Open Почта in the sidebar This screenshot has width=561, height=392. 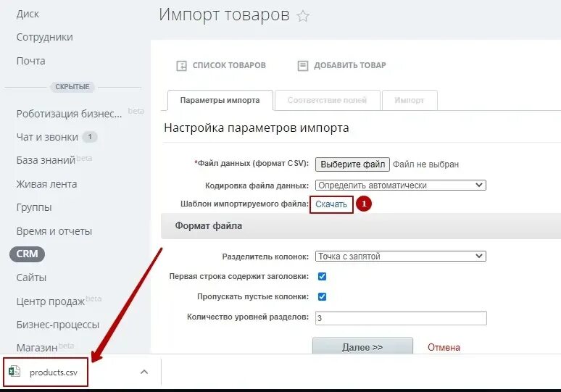click(x=30, y=61)
